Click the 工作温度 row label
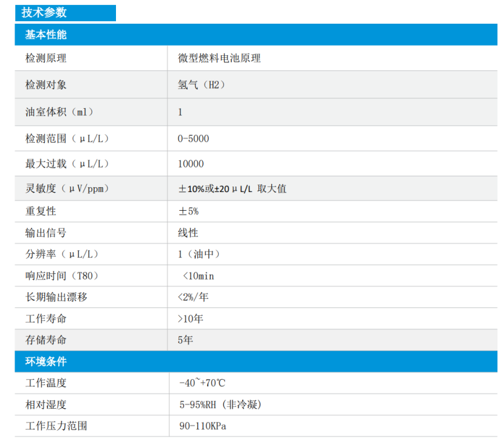 pos(46,383)
